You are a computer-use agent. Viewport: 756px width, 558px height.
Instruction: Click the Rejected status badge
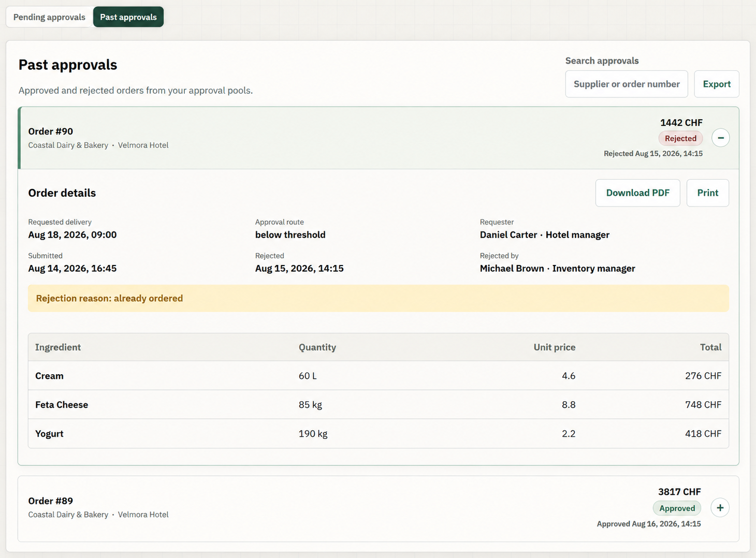680,138
